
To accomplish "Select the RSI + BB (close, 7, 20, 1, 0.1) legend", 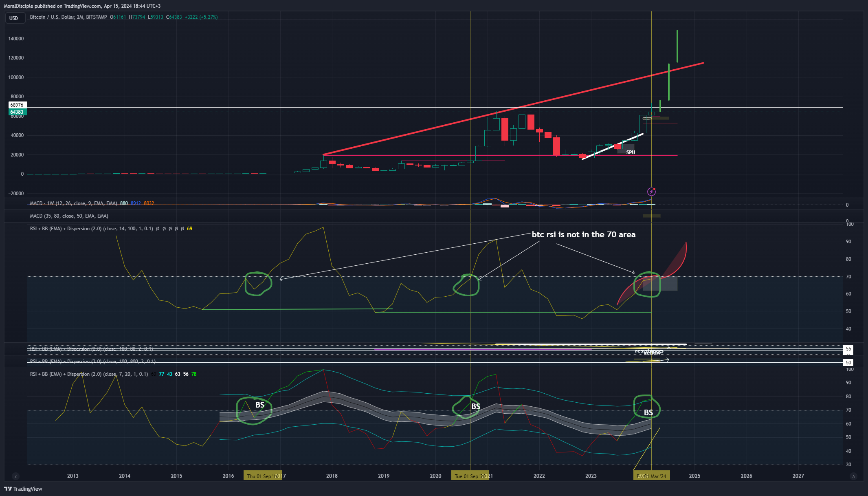I will tap(89, 374).
